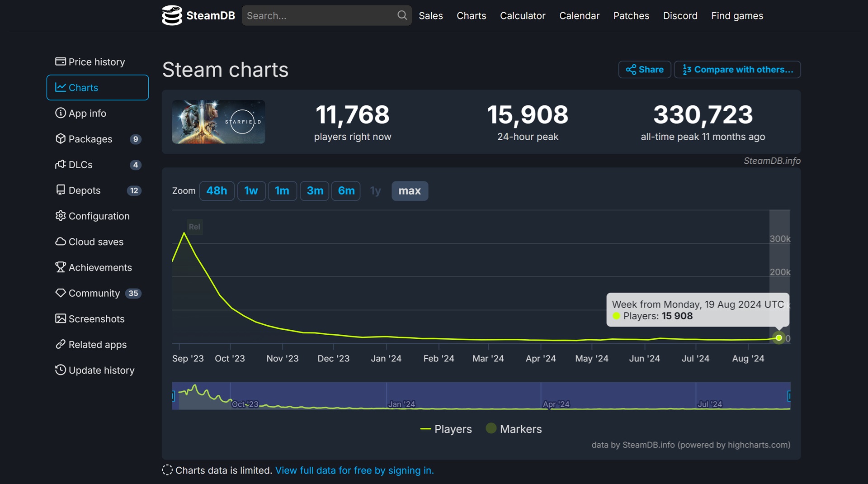868x484 pixels.
Task: Click the Cloud saves cloud icon
Action: point(61,242)
